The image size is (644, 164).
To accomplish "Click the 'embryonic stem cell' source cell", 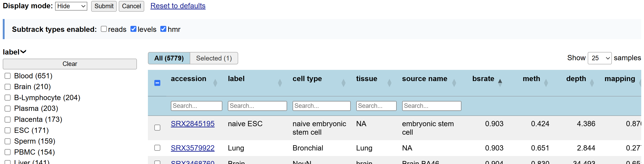I will (x=429, y=128).
